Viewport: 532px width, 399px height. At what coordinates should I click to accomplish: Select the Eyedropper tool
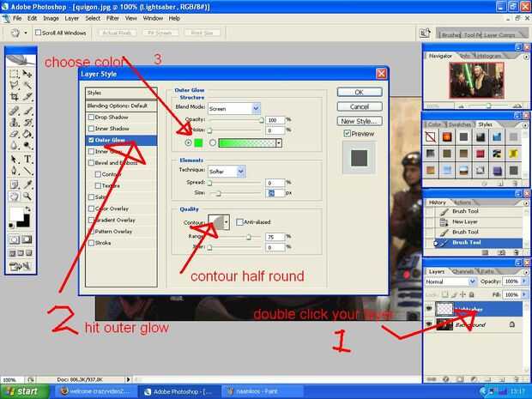coord(27,184)
